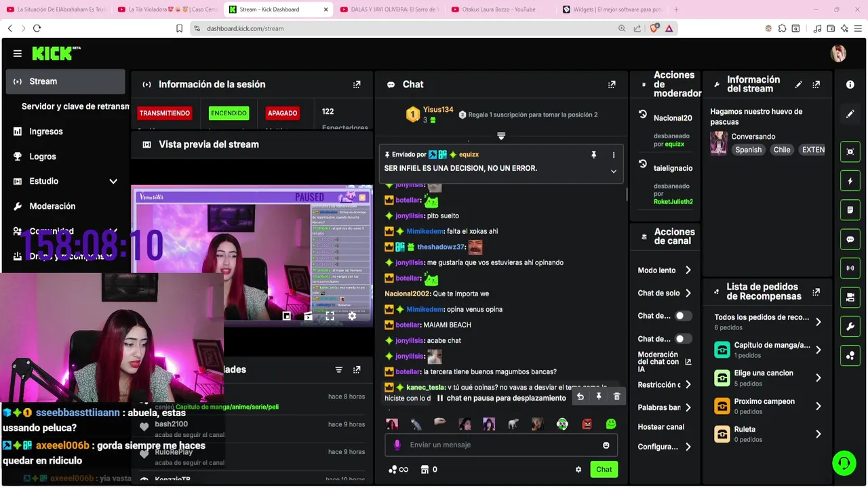Filter the activity feed list

pyautogui.click(x=339, y=370)
